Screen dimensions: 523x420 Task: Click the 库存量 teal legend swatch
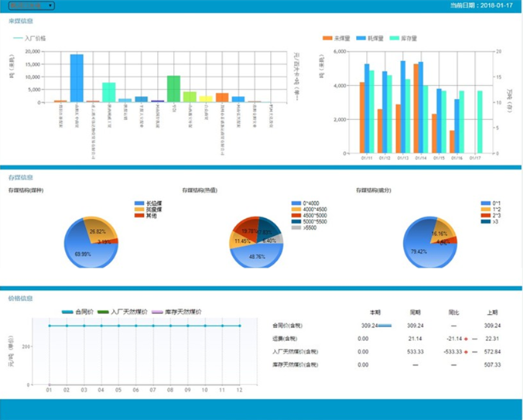[395, 37]
